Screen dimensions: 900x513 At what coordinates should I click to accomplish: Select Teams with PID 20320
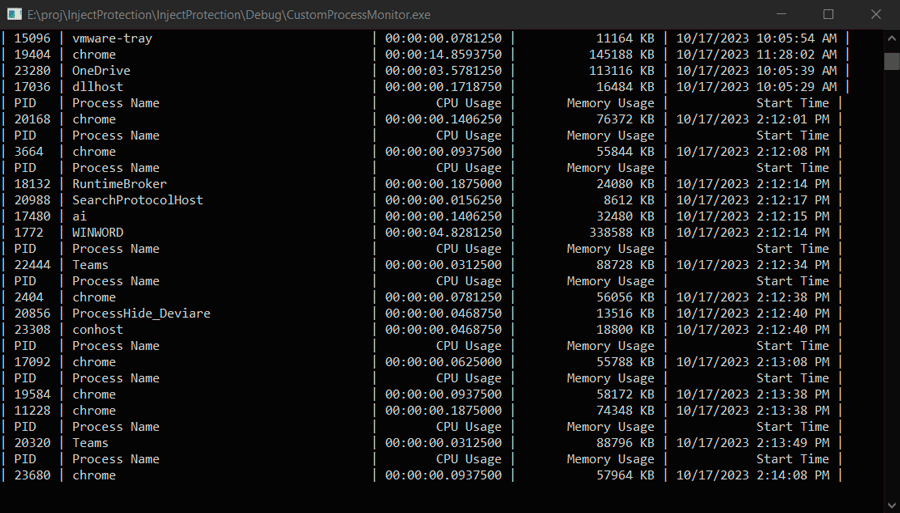click(90, 443)
